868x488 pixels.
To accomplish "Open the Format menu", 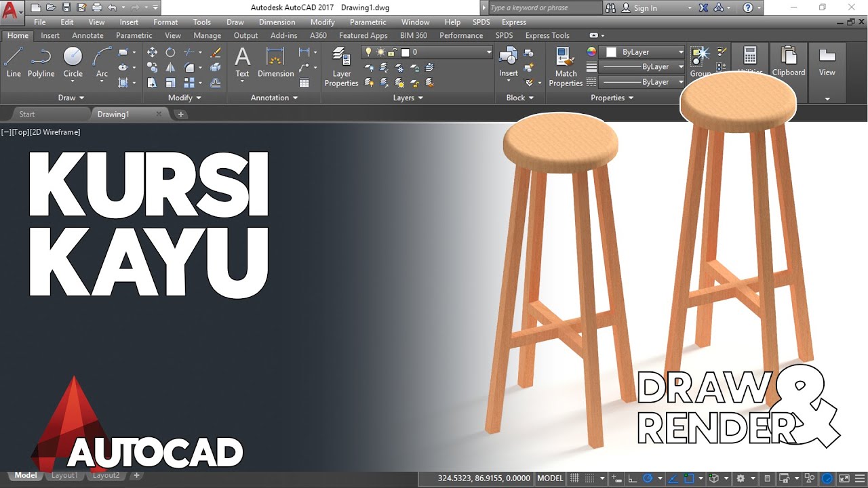I will point(165,22).
